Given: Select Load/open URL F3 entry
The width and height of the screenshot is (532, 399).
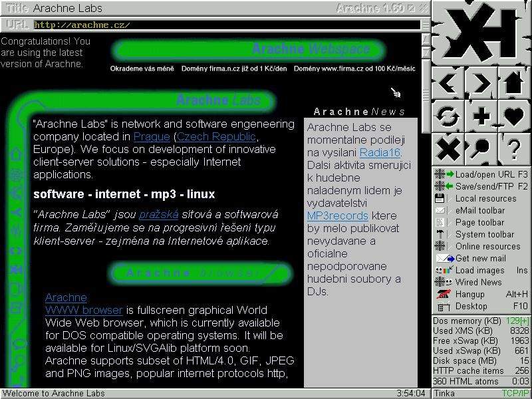Looking at the screenshot, I should point(481,174).
